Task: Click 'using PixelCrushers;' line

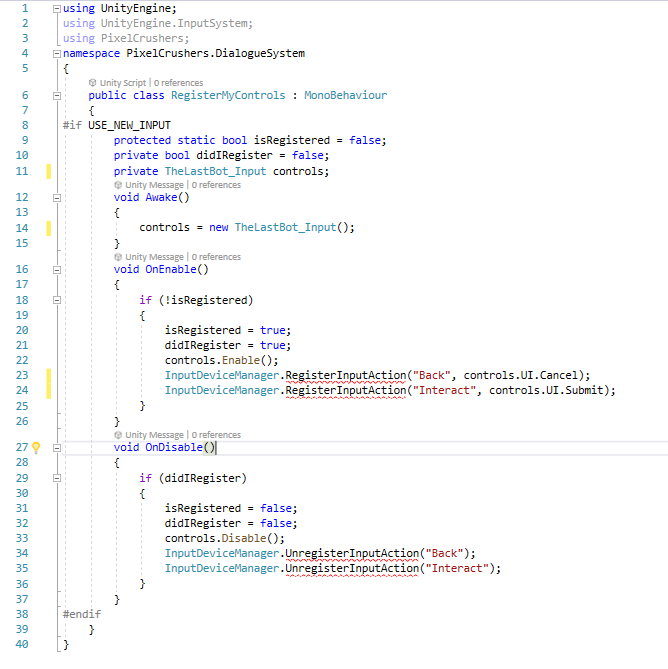Action: (x=126, y=38)
